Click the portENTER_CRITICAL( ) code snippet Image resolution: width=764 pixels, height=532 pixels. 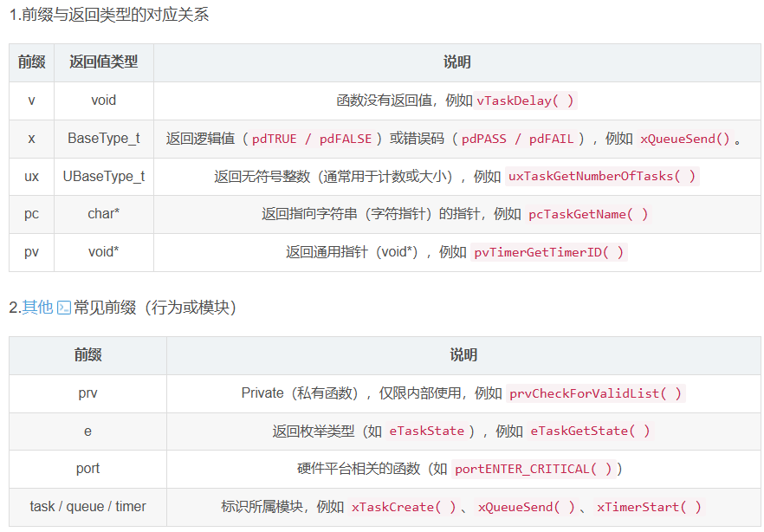pyautogui.click(x=534, y=469)
